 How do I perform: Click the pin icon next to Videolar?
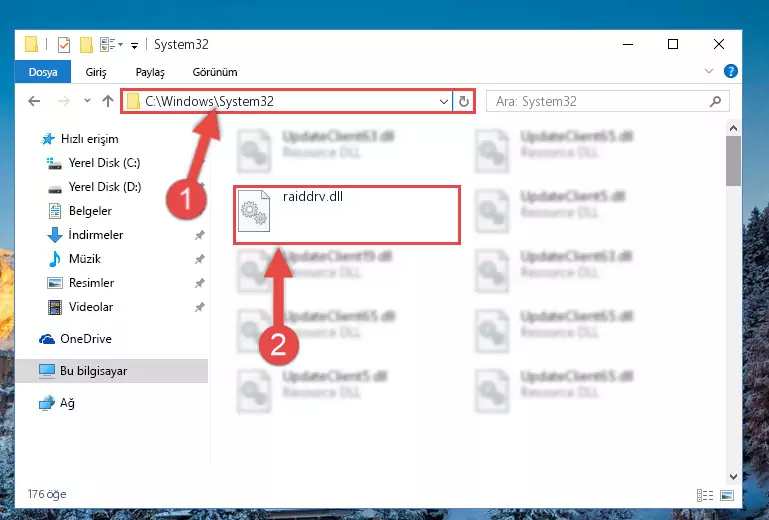[199, 307]
